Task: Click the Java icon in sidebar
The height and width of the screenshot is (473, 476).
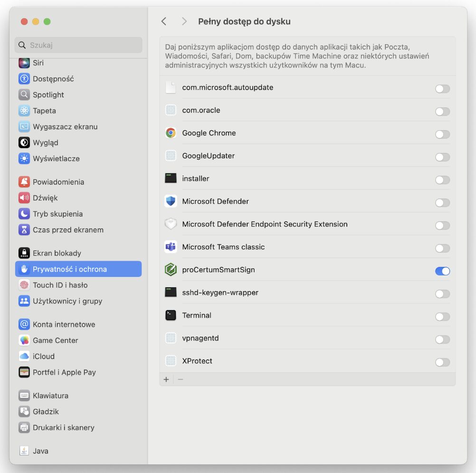Action: (24, 451)
